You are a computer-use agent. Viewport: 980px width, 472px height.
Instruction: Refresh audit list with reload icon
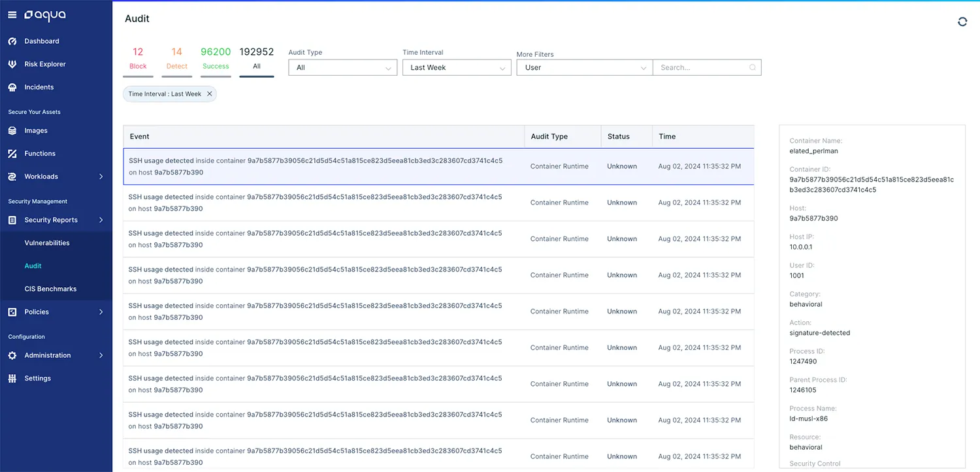tap(962, 22)
